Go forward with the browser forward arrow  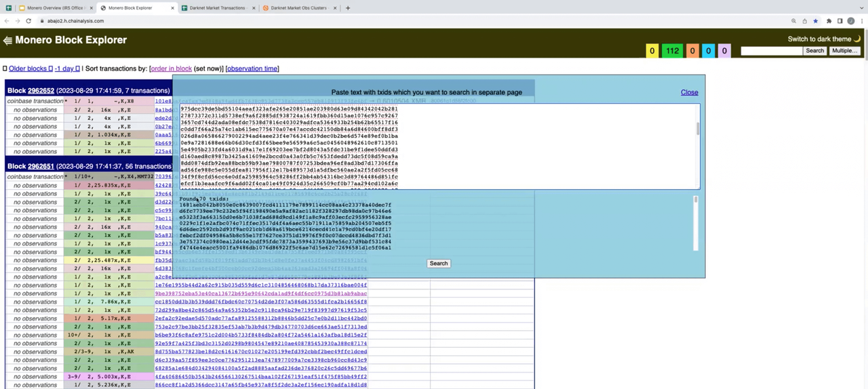point(18,21)
